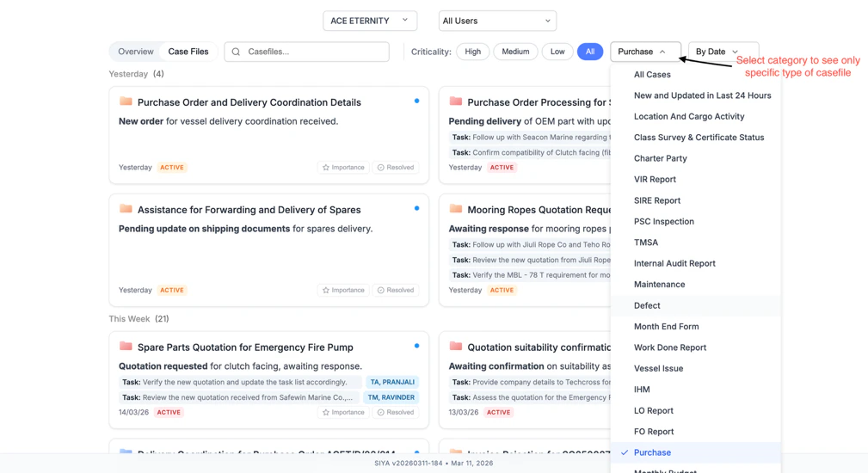The image size is (868, 473).
Task: Click folder icon of Mooring Ropes Quotation case
Action: (456, 209)
